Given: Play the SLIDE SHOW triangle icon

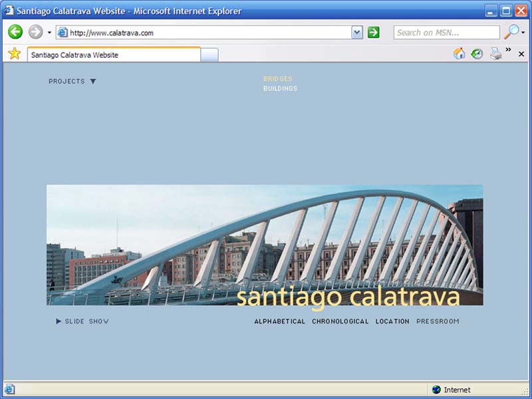Looking at the screenshot, I should tap(59, 321).
